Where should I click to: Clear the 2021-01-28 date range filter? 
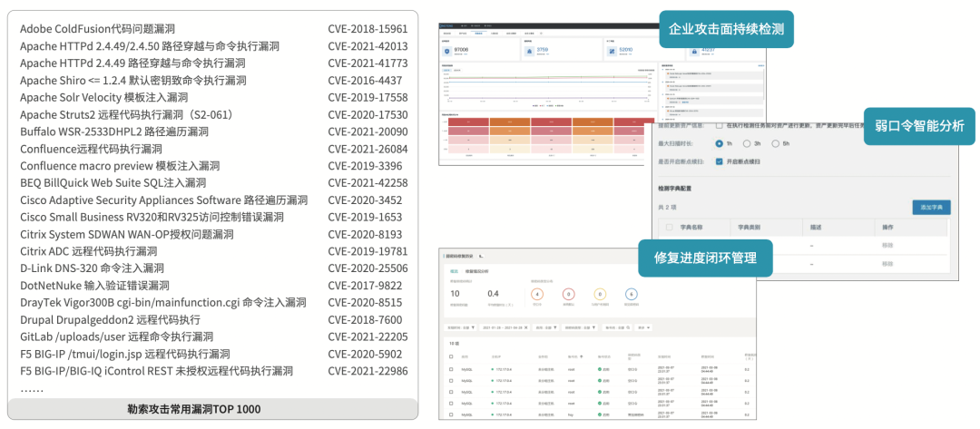(525, 327)
